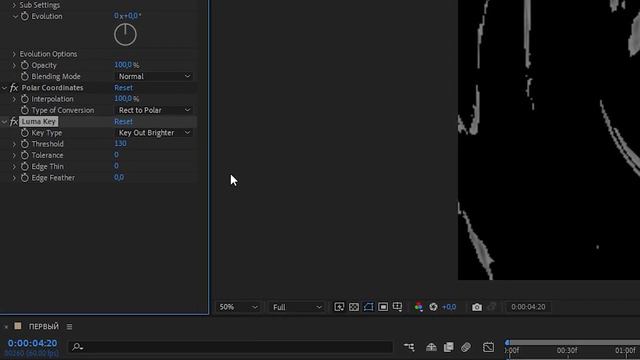Close the ПЕРВЫЙ timeline tab
640x360 pixels.
point(6,327)
